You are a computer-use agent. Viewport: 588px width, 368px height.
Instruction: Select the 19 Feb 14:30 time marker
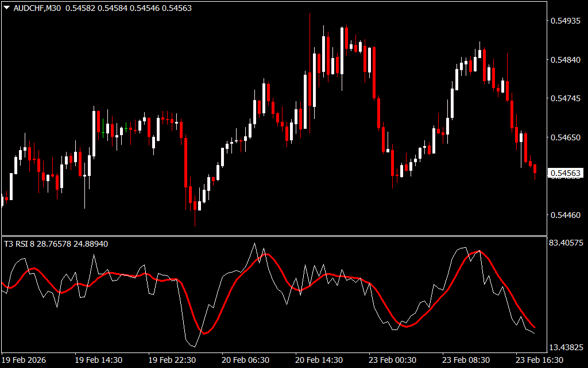[99, 360]
